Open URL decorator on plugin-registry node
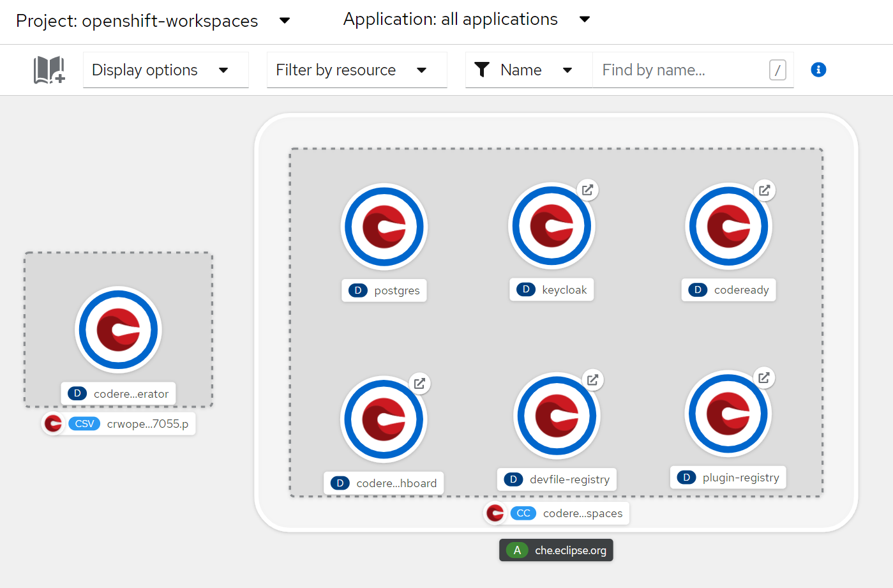Viewport: 893px width, 588px height. pyautogui.click(x=764, y=377)
